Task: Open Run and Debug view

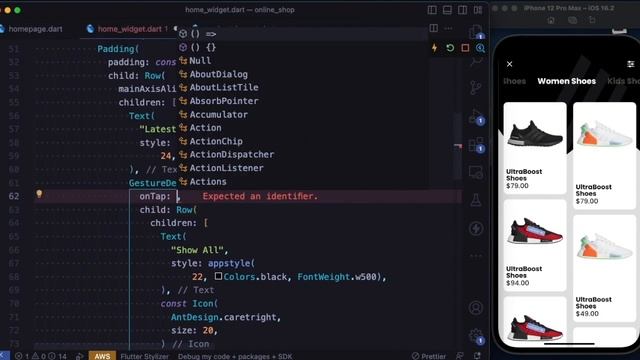Action: pyautogui.click(x=476, y=116)
